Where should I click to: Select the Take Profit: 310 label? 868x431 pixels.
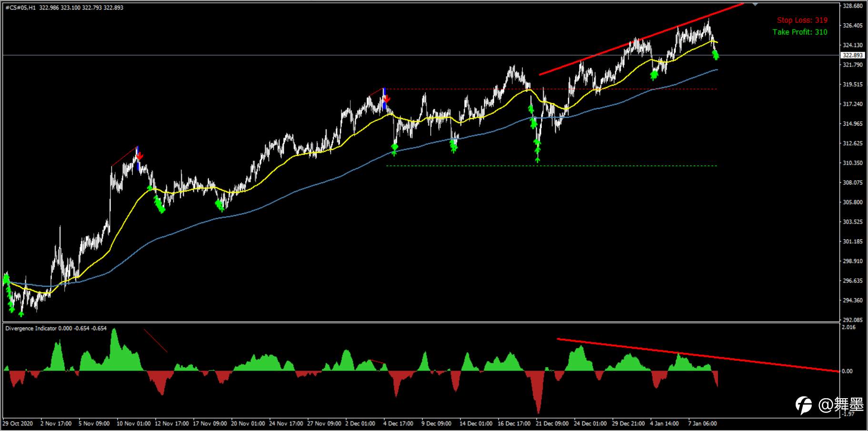[x=800, y=32]
